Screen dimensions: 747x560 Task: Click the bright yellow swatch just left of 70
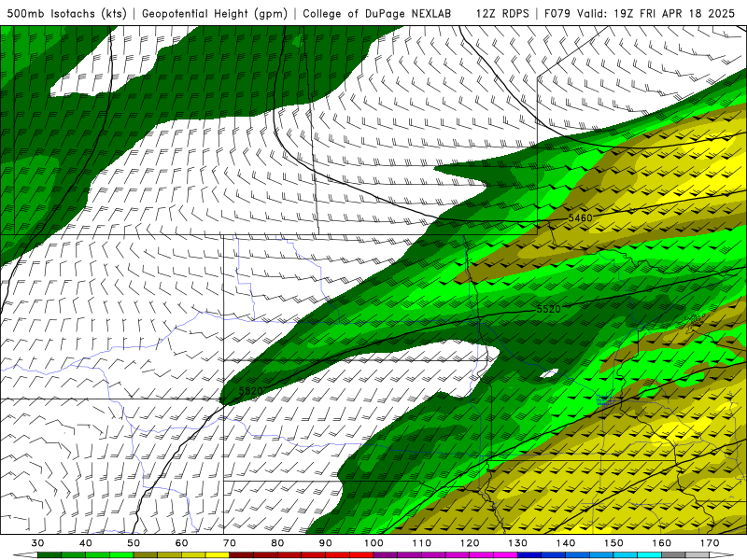pyautogui.click(x=218, y=555)
